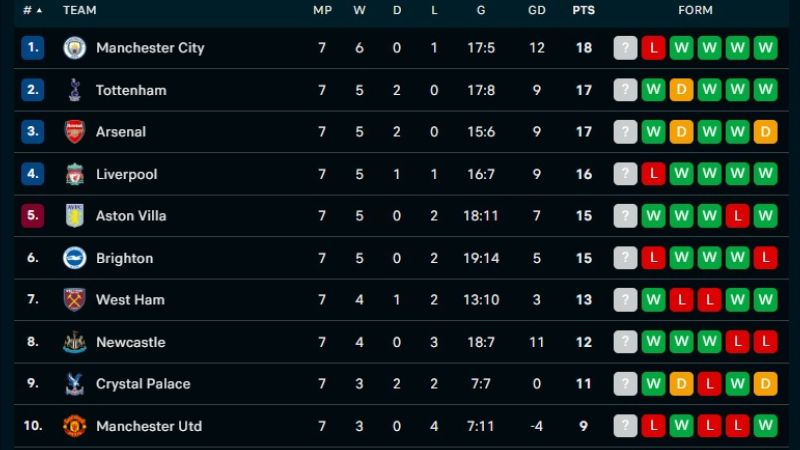Viewport: 800px width, 450px height.
Task: Click the West Ham club crest
Action: tap(74, 299)
